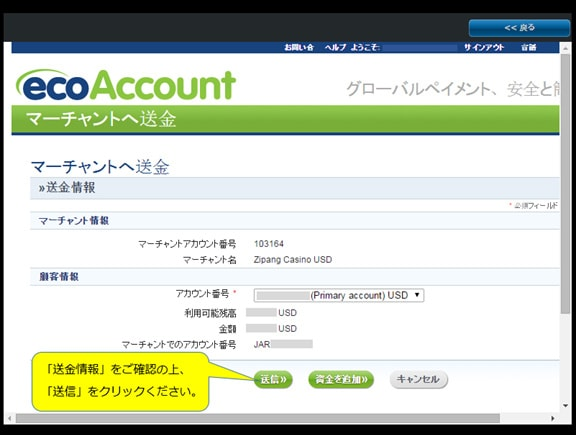The image size is (576, 435).
Task: Open the ヘルプ help link
Action: click(x=335, y=47)
